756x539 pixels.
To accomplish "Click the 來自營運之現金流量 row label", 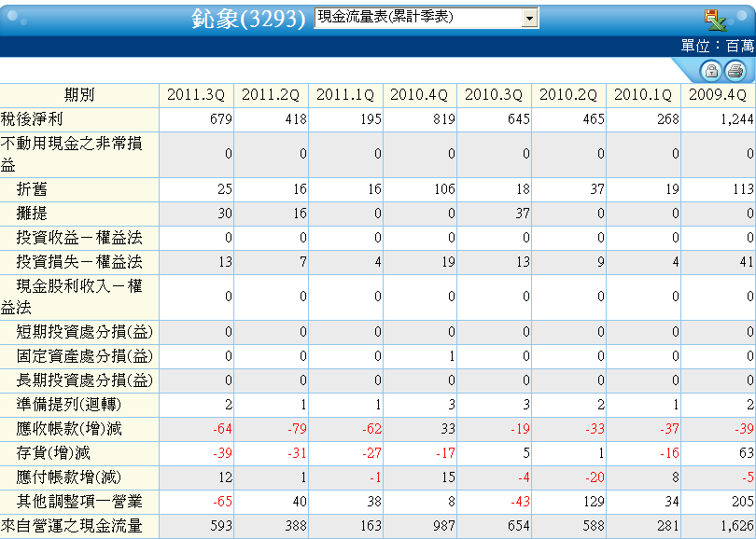I will pos(71,526).
